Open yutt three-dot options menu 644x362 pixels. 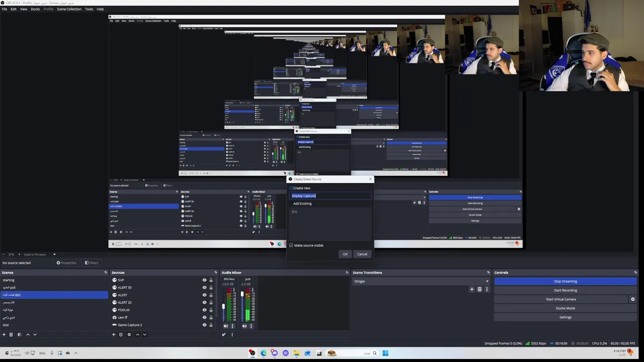(251, 326)
